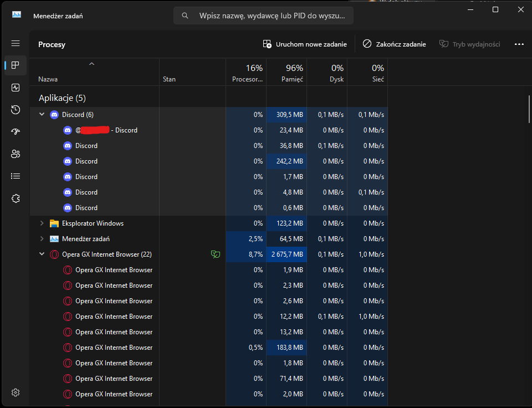
Task: Select Opera GX process using 13,2 MB
Action: pyautogui.click(x=209, y=332)
